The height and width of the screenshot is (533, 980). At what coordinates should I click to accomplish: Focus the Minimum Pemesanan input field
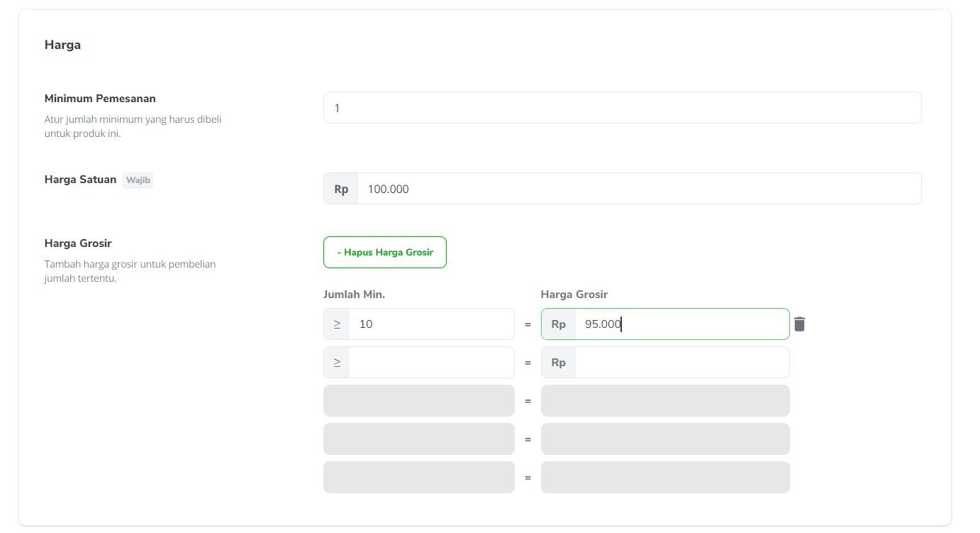pos(622,108)
